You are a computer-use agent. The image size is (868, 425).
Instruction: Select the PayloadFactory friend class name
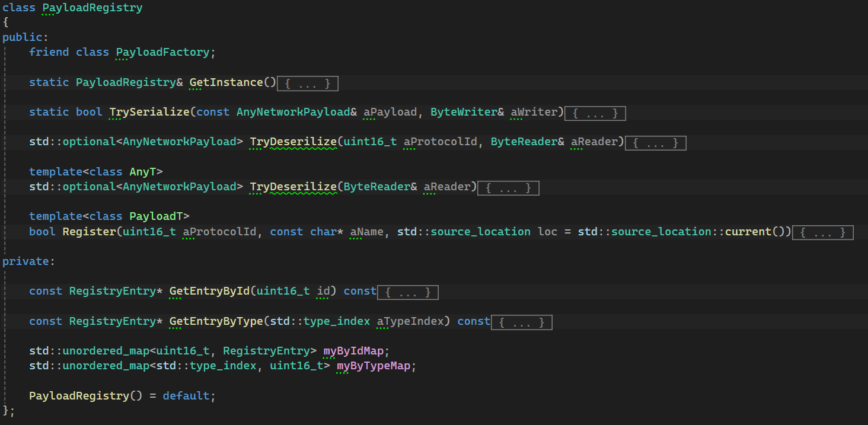[x=162, y=52]
